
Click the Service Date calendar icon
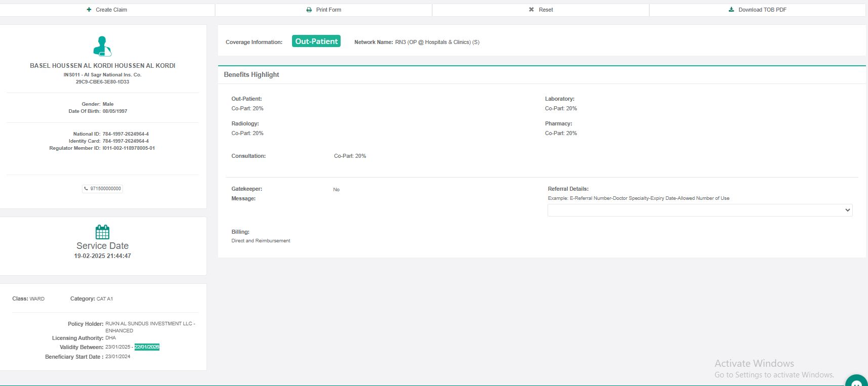click(102, 232)
